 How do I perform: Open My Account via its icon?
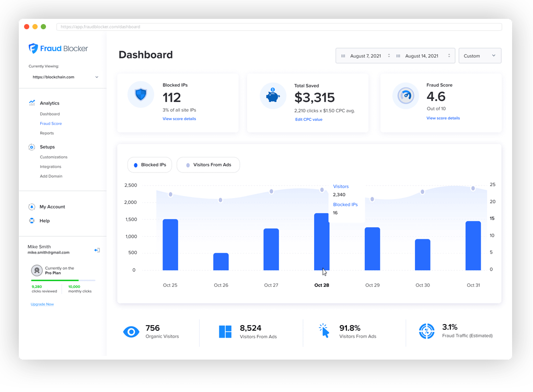click(x=31, y=206)
